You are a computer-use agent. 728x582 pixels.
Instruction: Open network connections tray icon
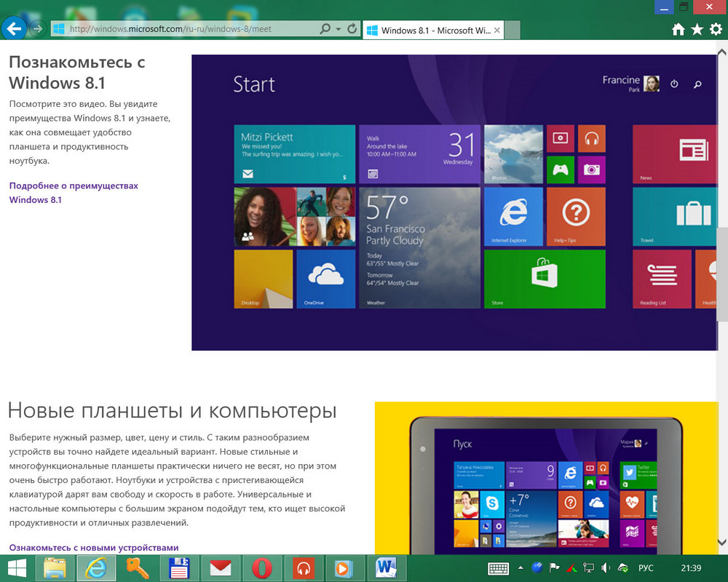pos(589,567)
